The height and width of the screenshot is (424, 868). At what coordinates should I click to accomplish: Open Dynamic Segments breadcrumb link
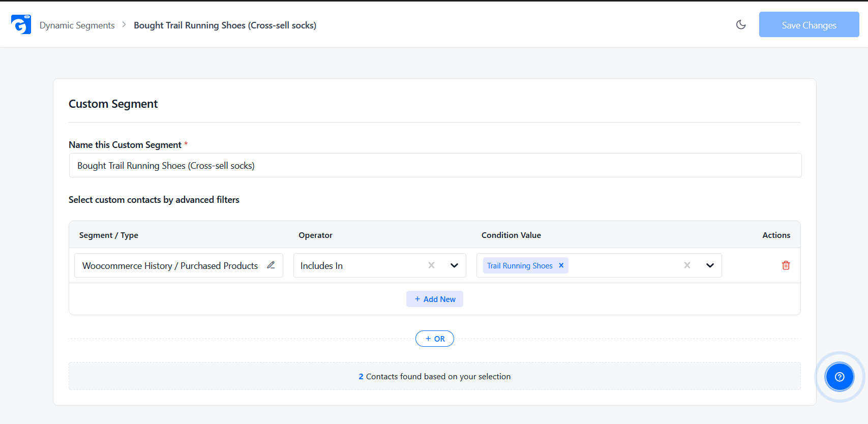click(x=77, y=25)
